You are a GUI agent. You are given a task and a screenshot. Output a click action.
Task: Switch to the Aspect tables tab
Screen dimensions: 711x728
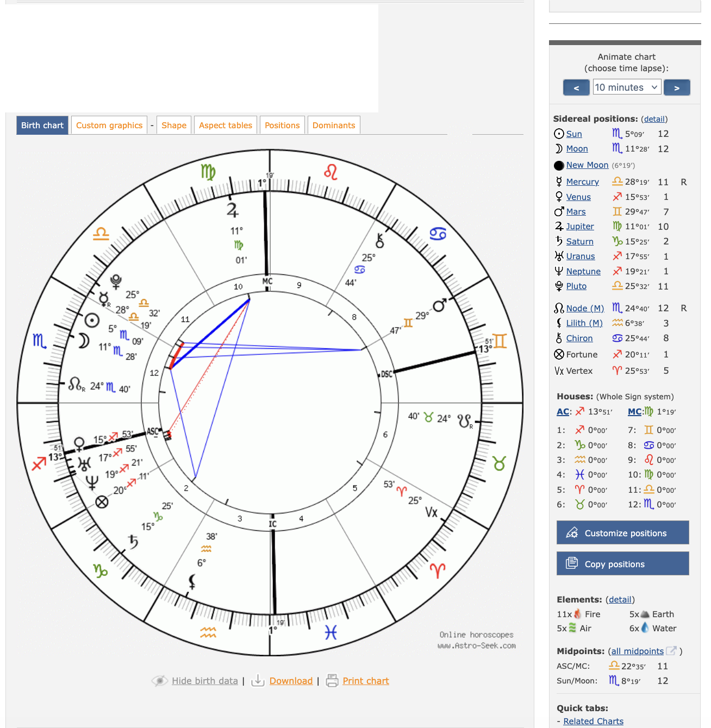click(x=226, y=125)
